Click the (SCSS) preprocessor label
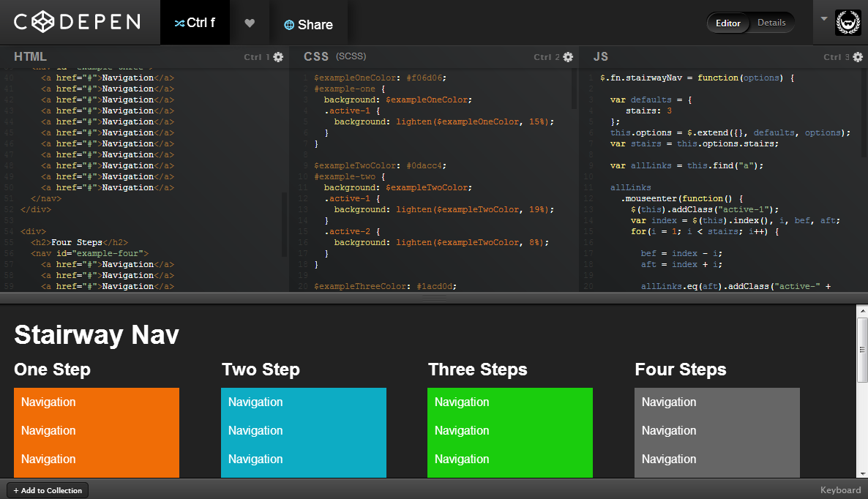868x499 pixels. tap(349, 56)
